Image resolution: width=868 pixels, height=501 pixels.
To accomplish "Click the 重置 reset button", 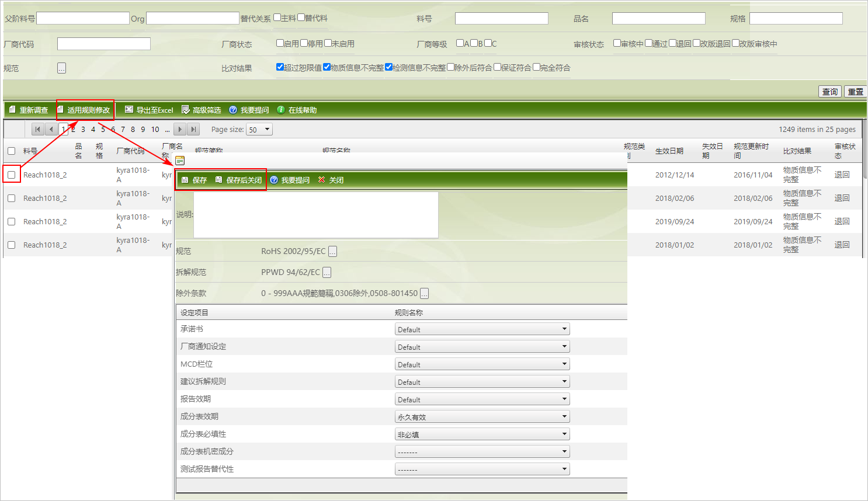I will [855, 92].
